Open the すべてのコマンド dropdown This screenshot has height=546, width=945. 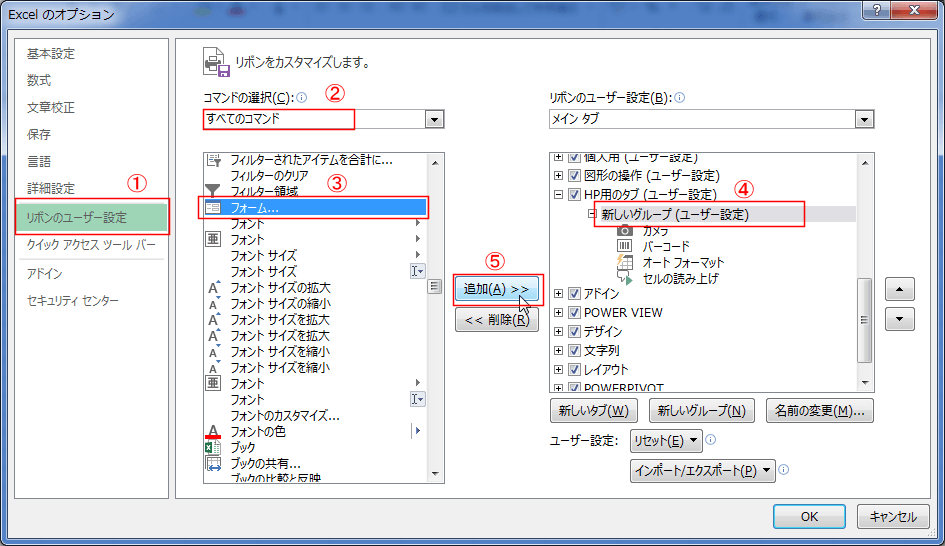434,119
